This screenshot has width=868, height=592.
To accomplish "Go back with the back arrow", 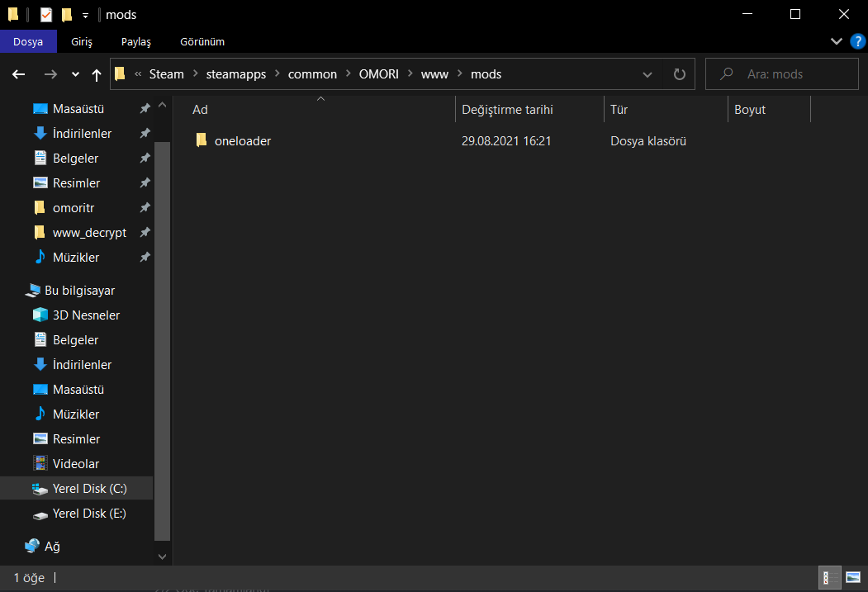I will (19, 74).
